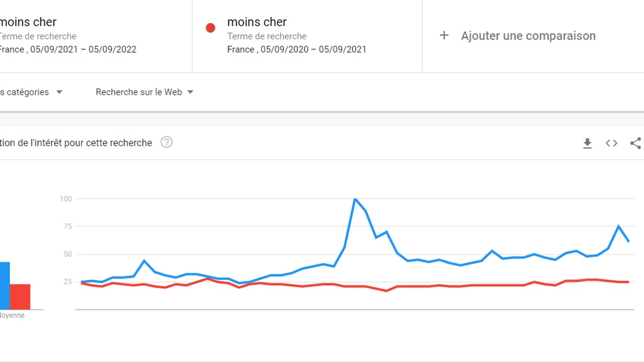Viewport: 644px width, 362px height.
Task: Click Ajouter une comparaison
Action: [528, 36]
